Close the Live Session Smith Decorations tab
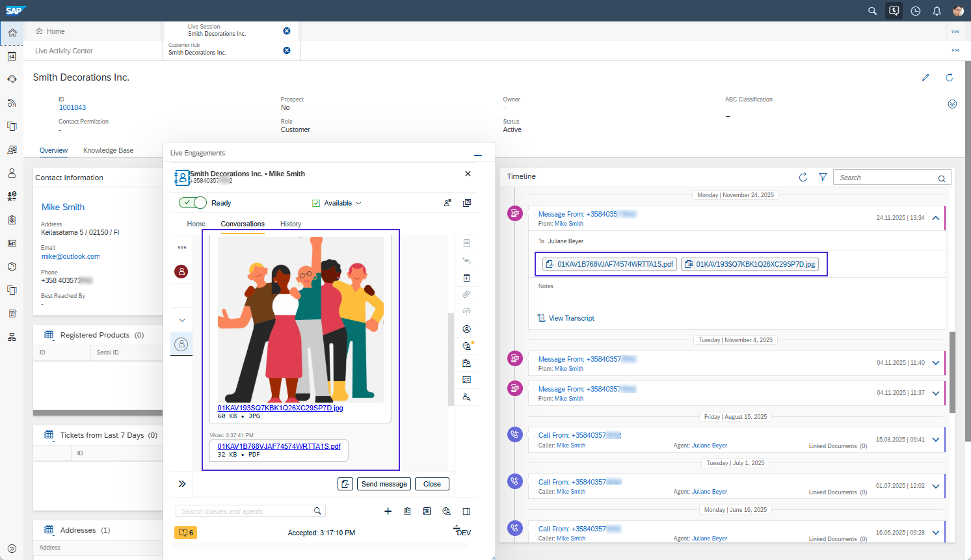Image resolution: width=971 pixels, height=560 pixels. tap(287, 31)
